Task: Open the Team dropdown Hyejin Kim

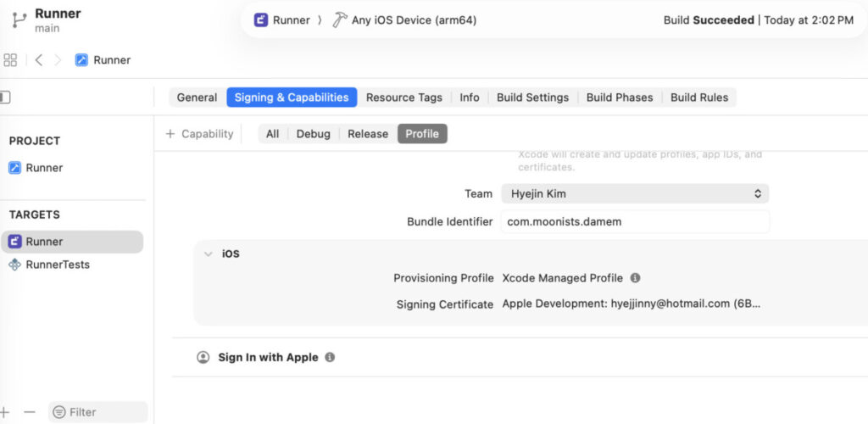Action: (x=635, y=193)
